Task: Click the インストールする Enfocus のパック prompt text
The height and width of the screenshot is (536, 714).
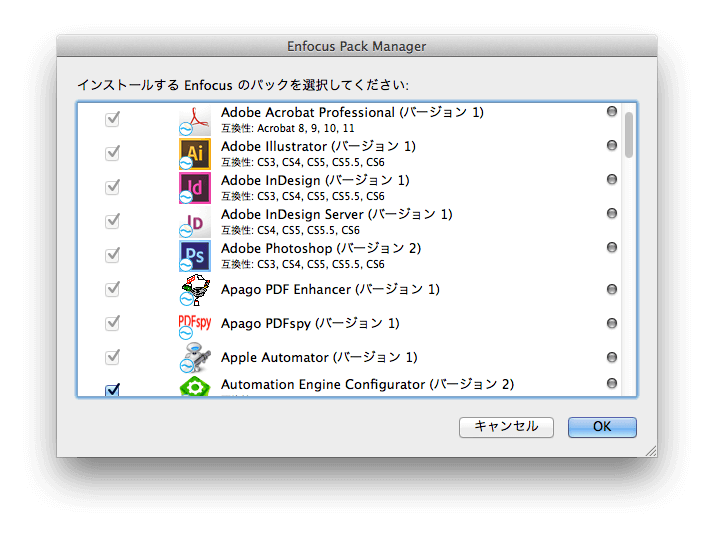Action: click(243, 85)
